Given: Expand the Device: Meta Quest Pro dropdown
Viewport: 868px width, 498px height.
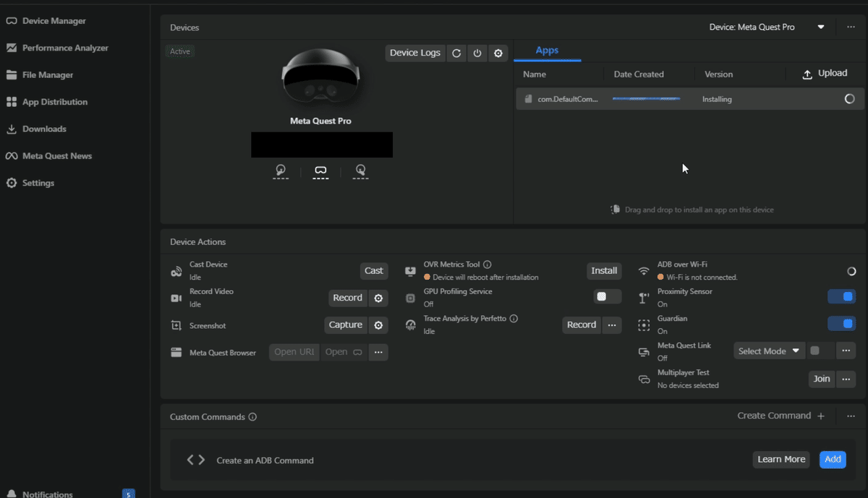Looking at the screenshot, I should (767, 27).
